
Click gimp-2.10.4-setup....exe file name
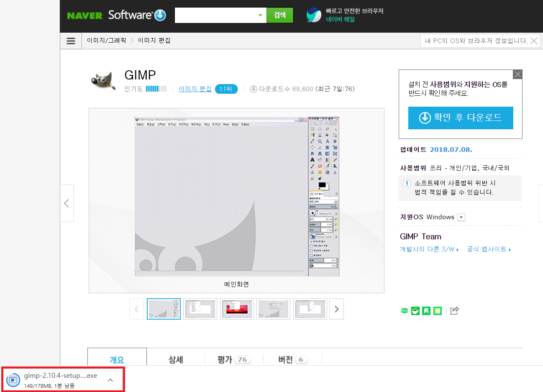[x=61, y=376]
